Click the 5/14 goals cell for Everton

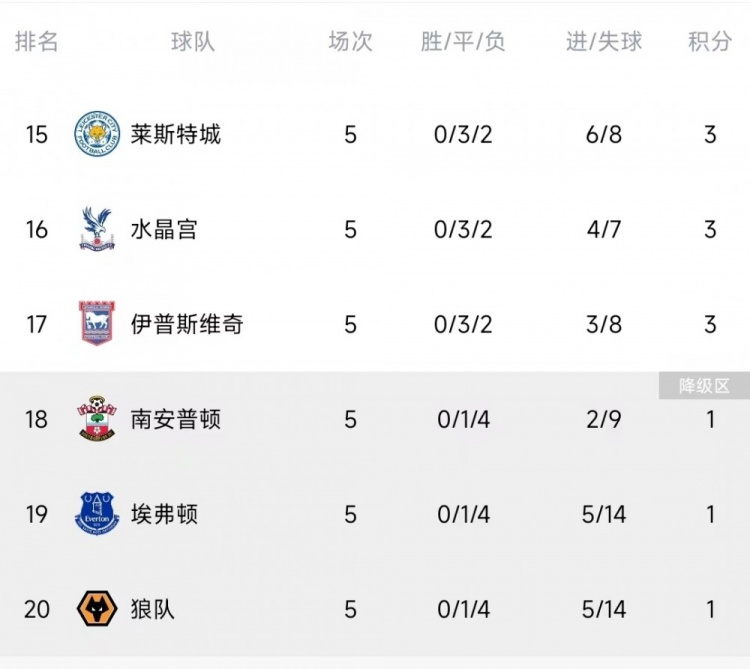tap(604, 515)
